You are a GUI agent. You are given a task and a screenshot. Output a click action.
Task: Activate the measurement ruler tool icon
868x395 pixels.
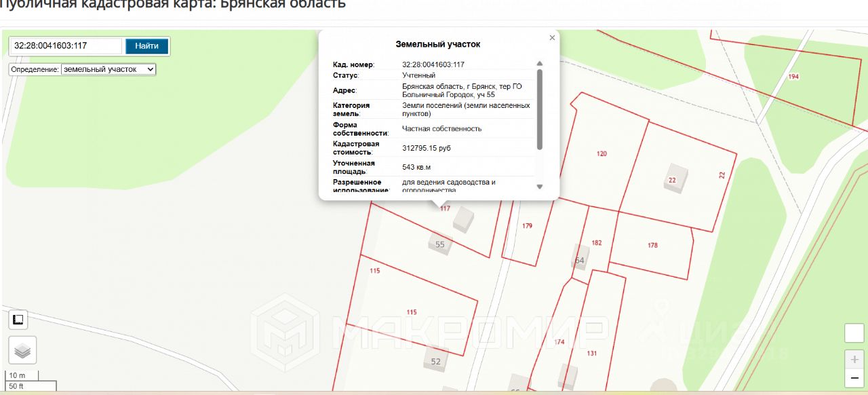(x=18, y=319)
